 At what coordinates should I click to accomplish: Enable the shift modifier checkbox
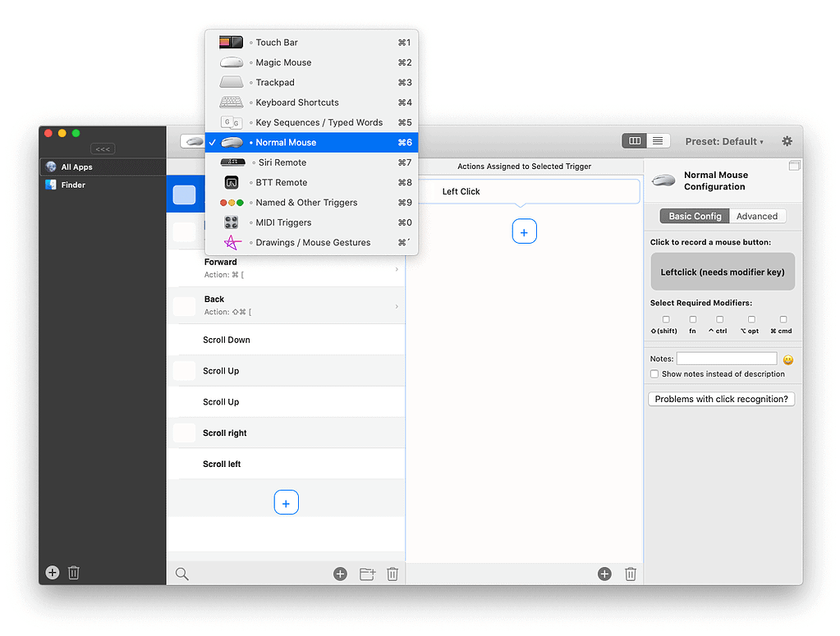666,319
